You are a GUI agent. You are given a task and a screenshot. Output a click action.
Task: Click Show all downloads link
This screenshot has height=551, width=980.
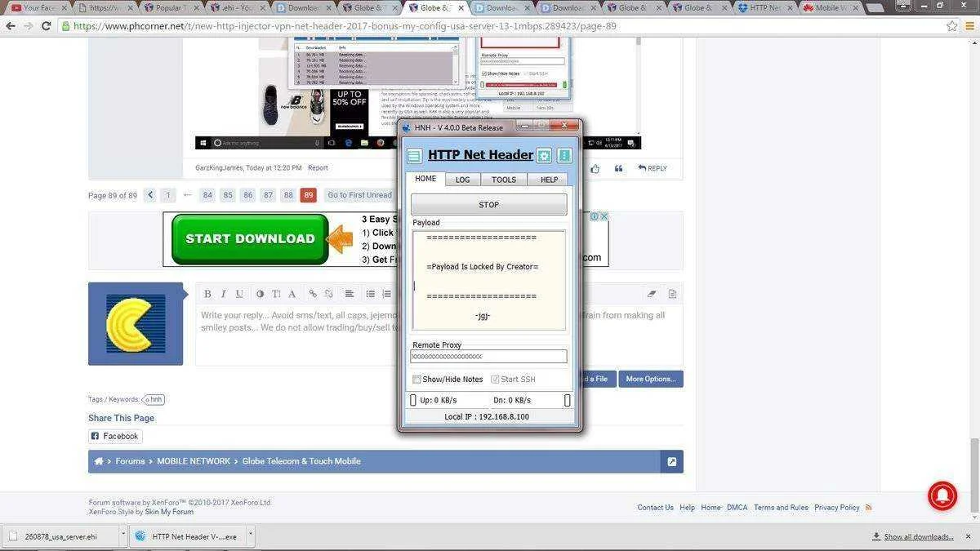[x=919, y=536]
